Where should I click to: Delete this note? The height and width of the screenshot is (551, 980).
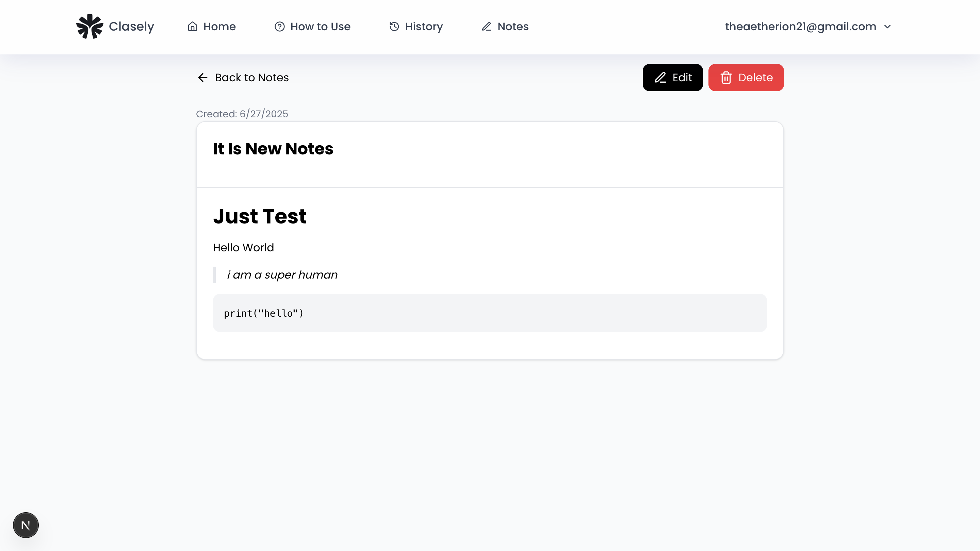point(746,78)
